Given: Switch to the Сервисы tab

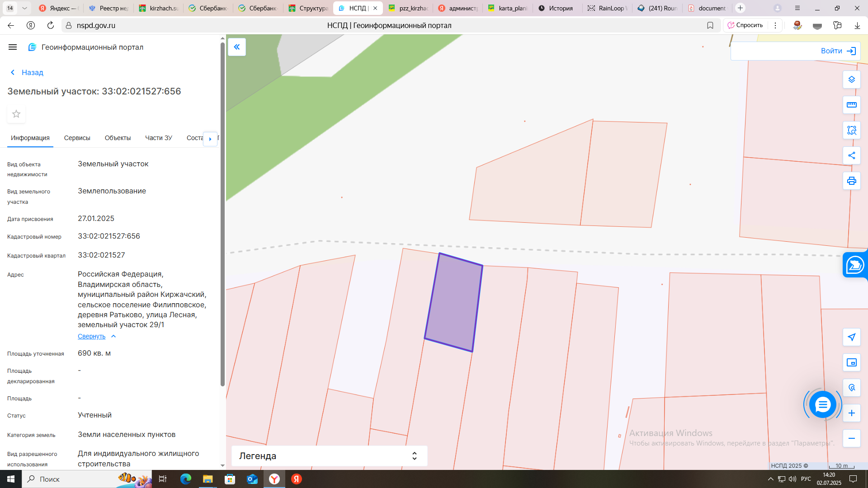Looking at the screenshot, I should (77, 138).
